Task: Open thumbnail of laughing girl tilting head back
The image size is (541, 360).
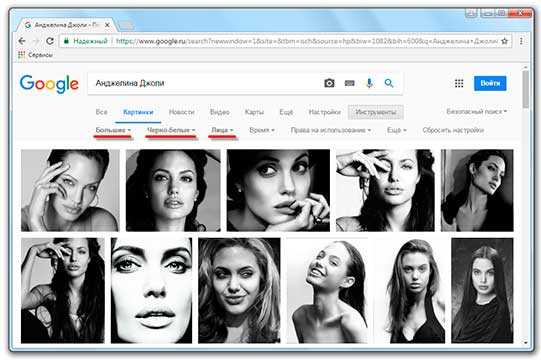Action: [x=327, y=290]
